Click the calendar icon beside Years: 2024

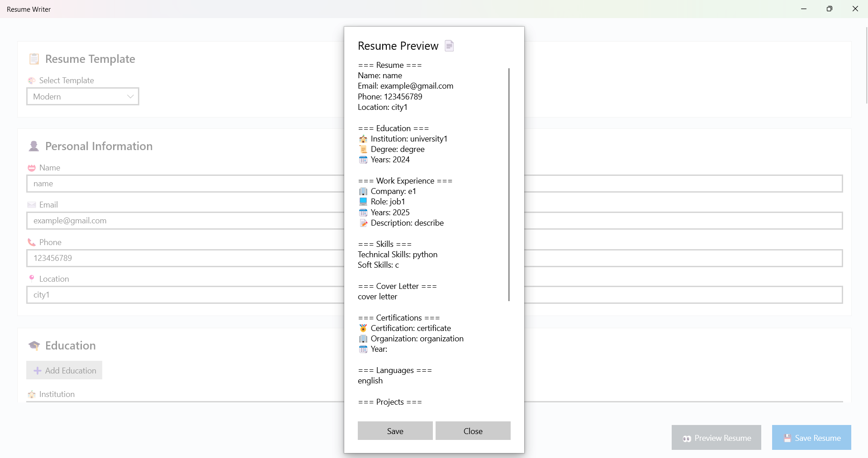(x=363, y=160)
